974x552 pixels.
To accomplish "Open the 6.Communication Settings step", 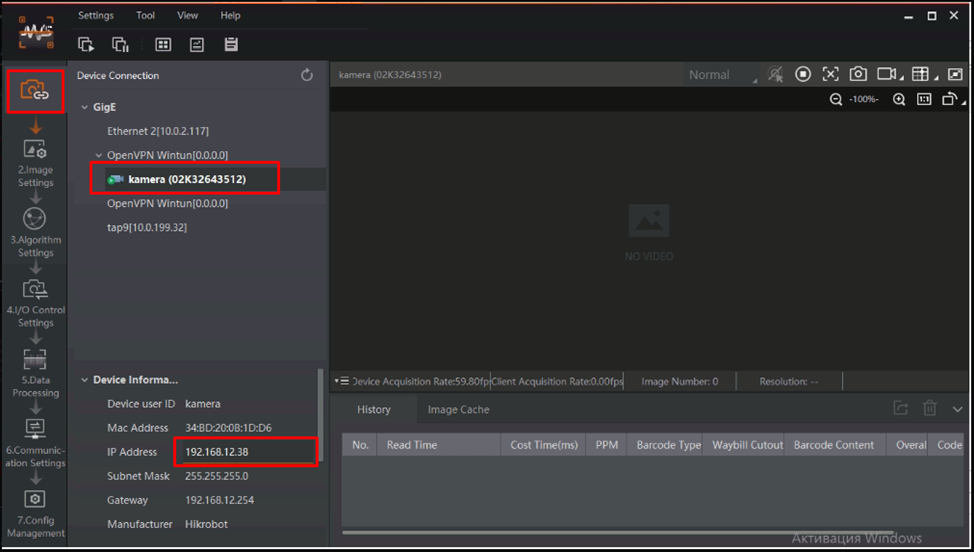I will click(35, 443).
